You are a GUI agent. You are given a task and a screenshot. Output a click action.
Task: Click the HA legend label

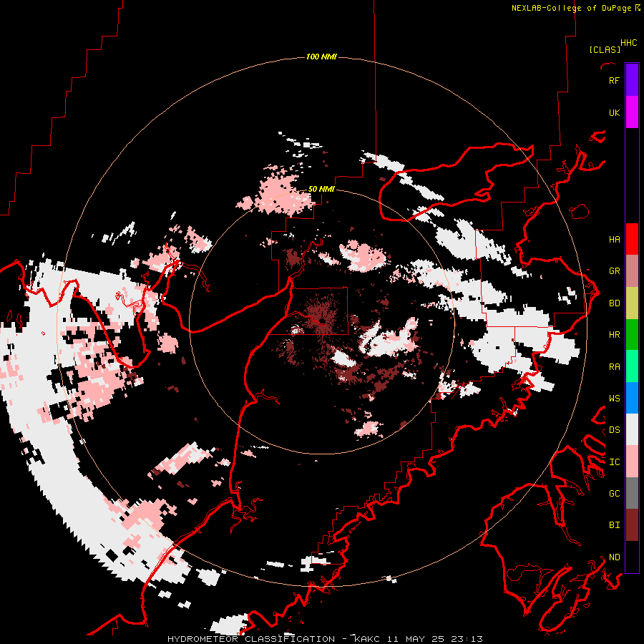[x=614, y=239]
